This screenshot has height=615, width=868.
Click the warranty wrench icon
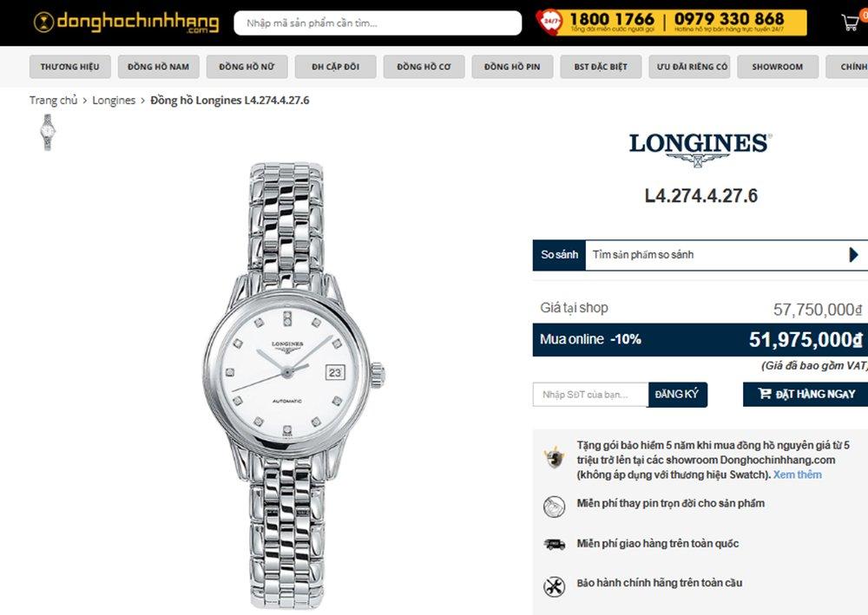pyautogui.click(x=554, y=586)
